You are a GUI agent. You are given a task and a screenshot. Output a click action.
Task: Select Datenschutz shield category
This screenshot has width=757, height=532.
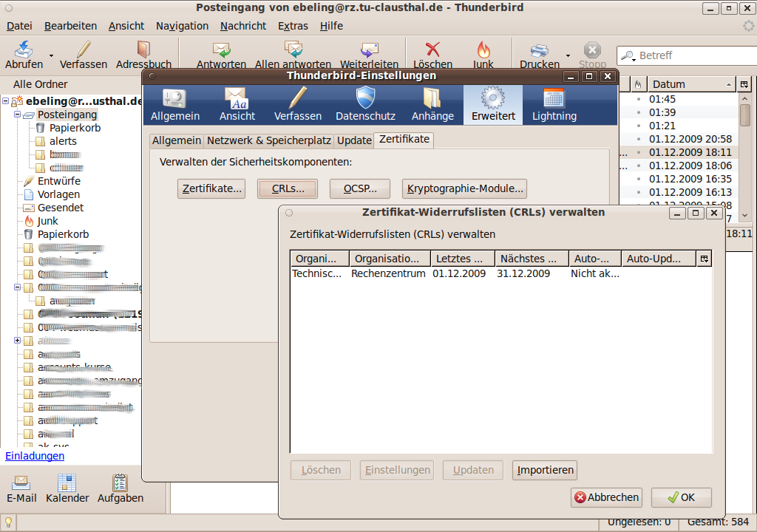[365, 105]
